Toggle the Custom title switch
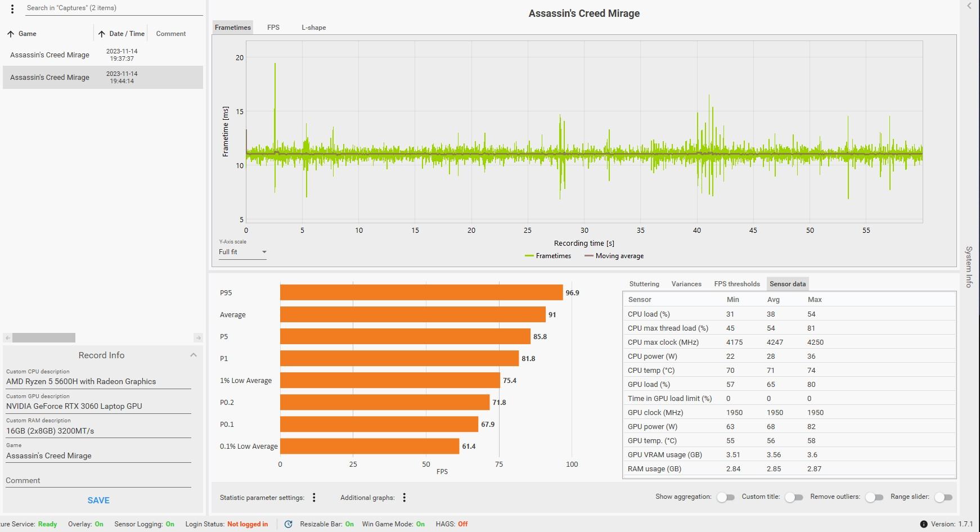This screenshot has width=980, height=532. [x=794, y=497]
